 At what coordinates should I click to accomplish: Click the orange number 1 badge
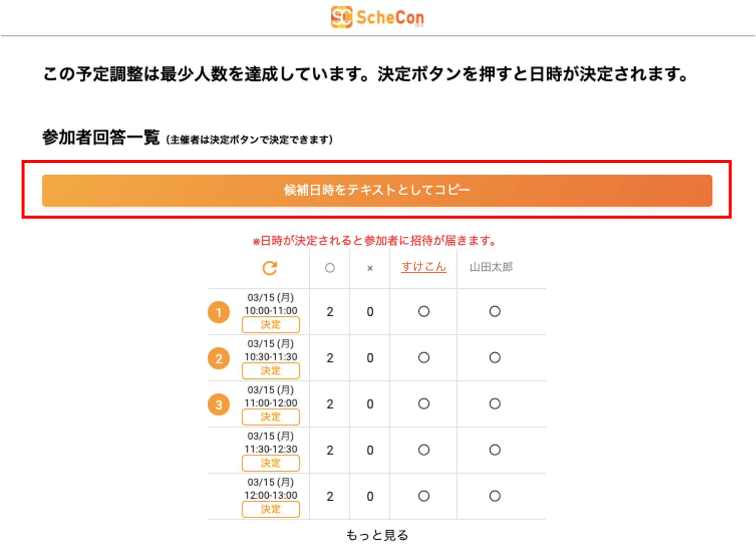(x=218, y=312)
